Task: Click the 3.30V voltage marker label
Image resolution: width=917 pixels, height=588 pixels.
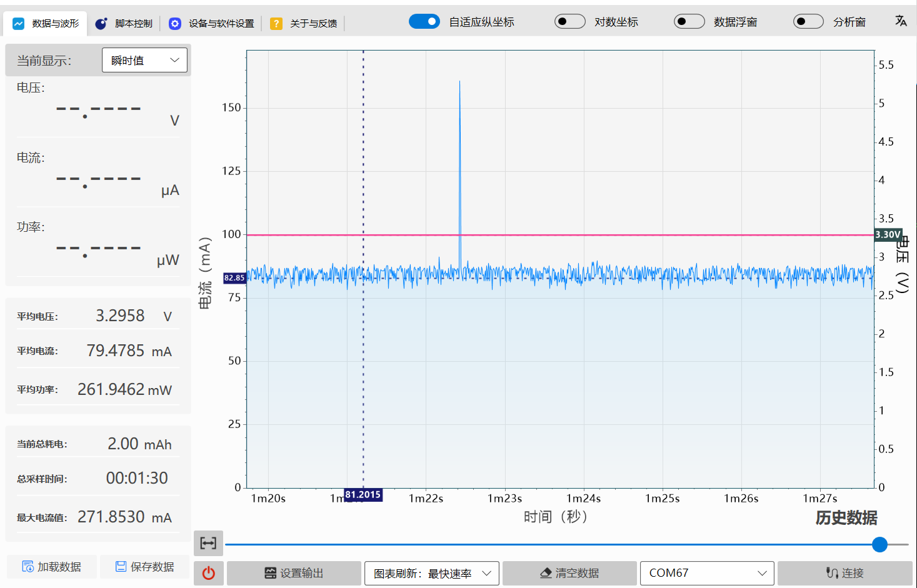Action: (x=888, y=235)
